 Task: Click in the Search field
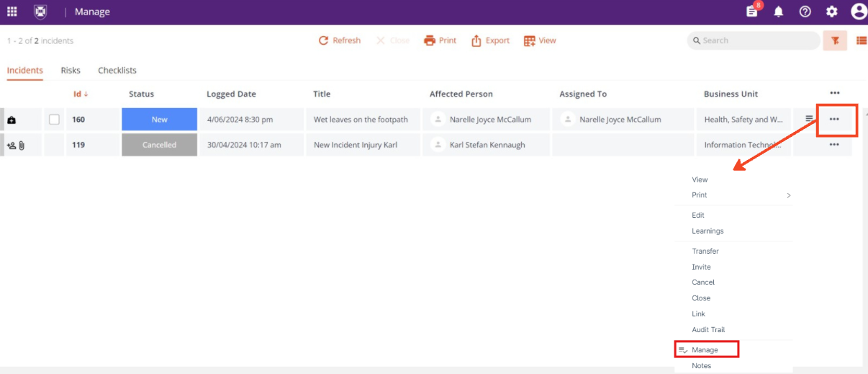[x=757, y=41]
